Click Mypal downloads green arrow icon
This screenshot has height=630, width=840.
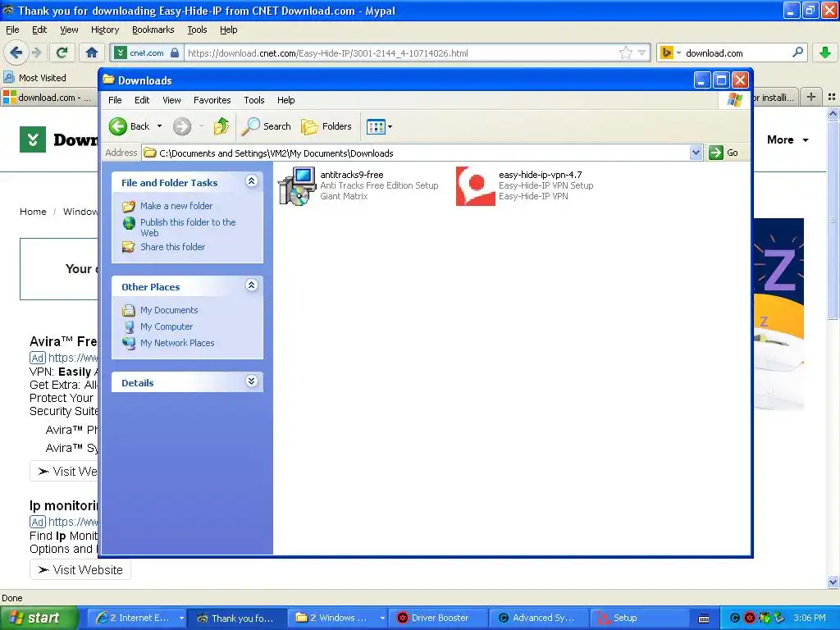point(825,52)
